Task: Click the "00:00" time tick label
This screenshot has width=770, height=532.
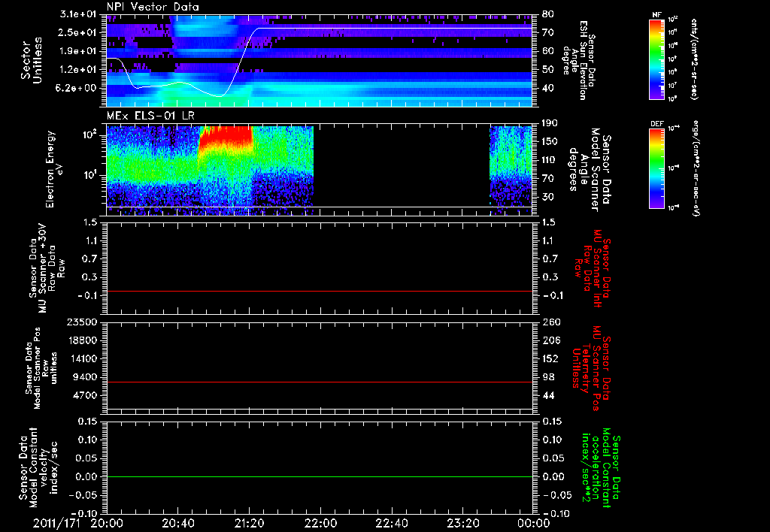Action: (534, 523)
